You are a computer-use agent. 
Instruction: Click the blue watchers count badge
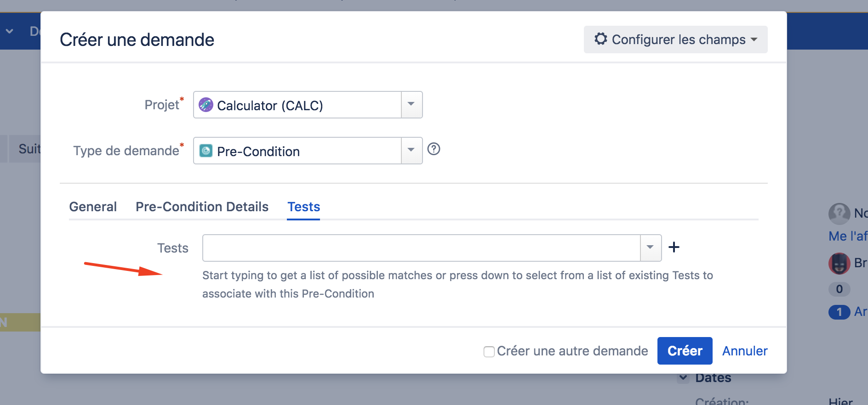point(839,312)
